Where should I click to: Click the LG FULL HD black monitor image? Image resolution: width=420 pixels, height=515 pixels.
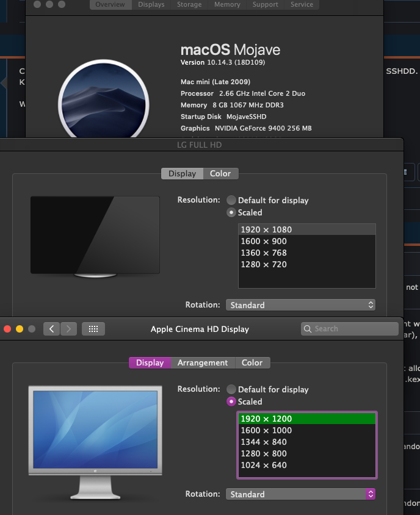(x=95, y=237)
